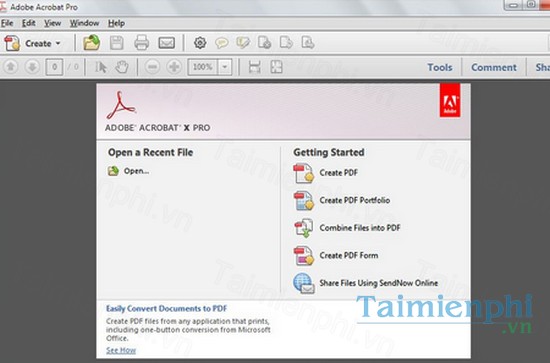
Task: Click the zoom in plus button
Action: (174, 67)
